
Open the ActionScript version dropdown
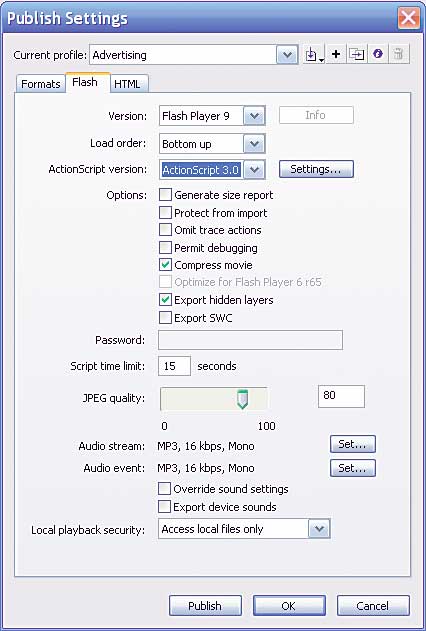coord(254,169)
